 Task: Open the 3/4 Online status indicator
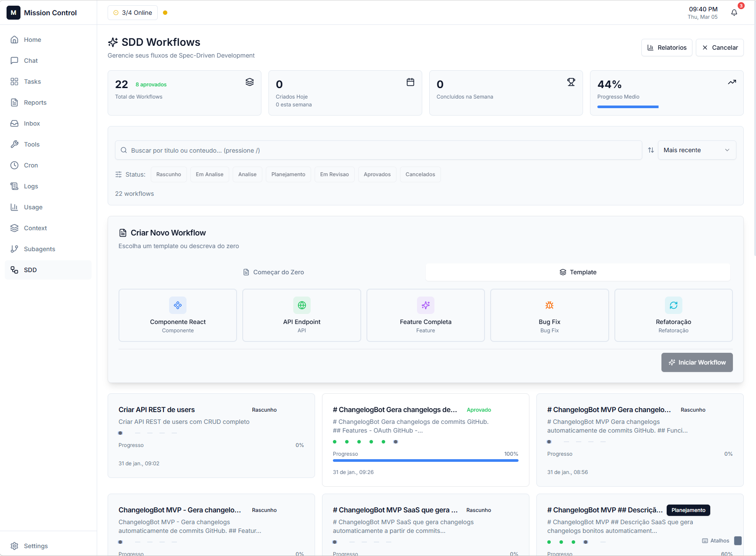(x=132, y=13)
